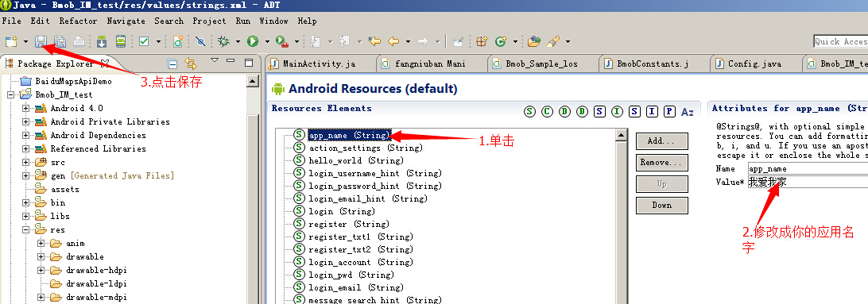Click the Back navigation arrow icon
The width and height of the screenshot is (868, 304).
click(x=393, y=41)
